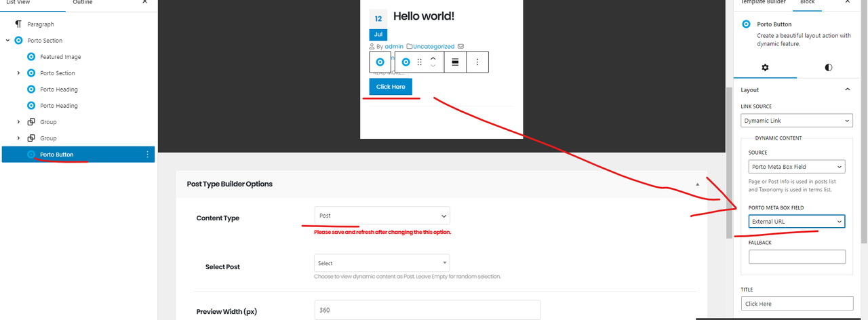The image size is (868, 320).
Task: Click Porto Button block type icon in toolbar
Action: point(406,62)
